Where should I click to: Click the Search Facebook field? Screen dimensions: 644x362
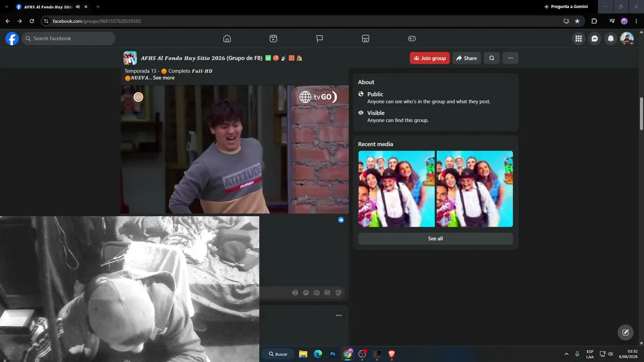point(68,39)
